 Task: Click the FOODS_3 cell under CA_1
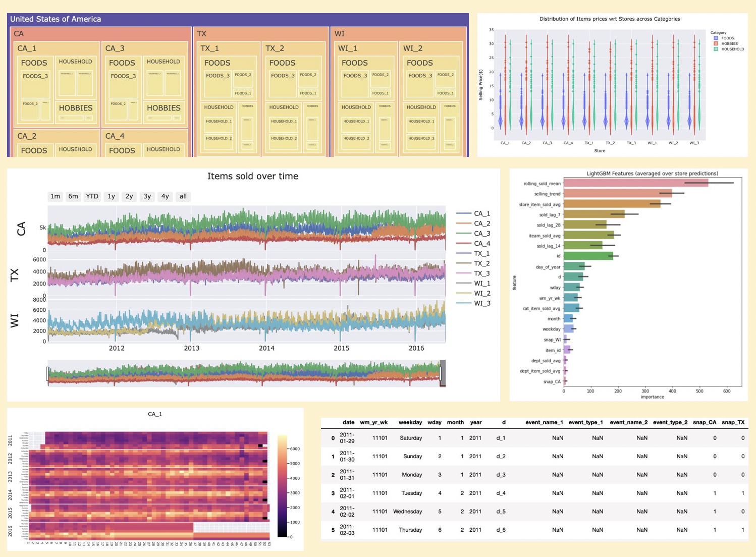(x=34, y=81)
